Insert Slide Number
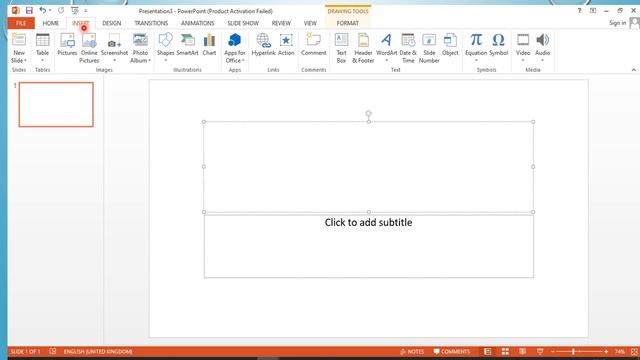640x360 pixels. pos(429,48)
